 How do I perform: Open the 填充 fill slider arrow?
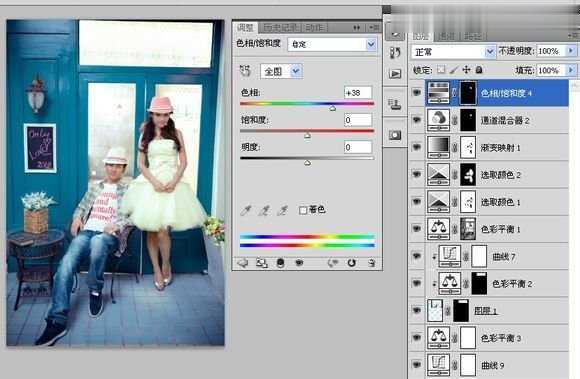[x=571, y=70]
